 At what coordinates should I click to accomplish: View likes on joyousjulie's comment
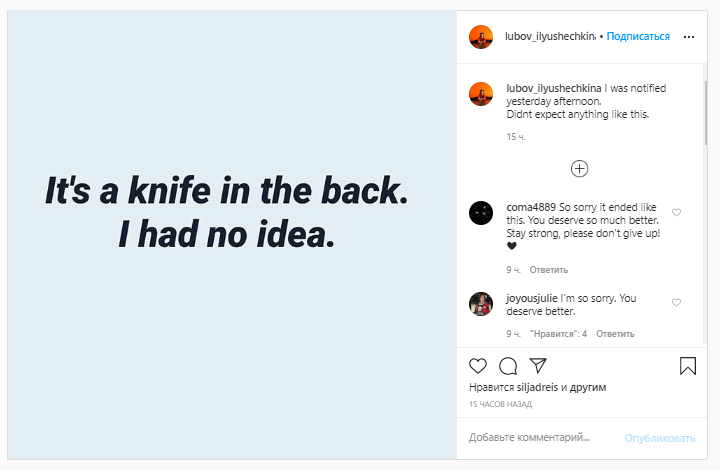point(558,334)
